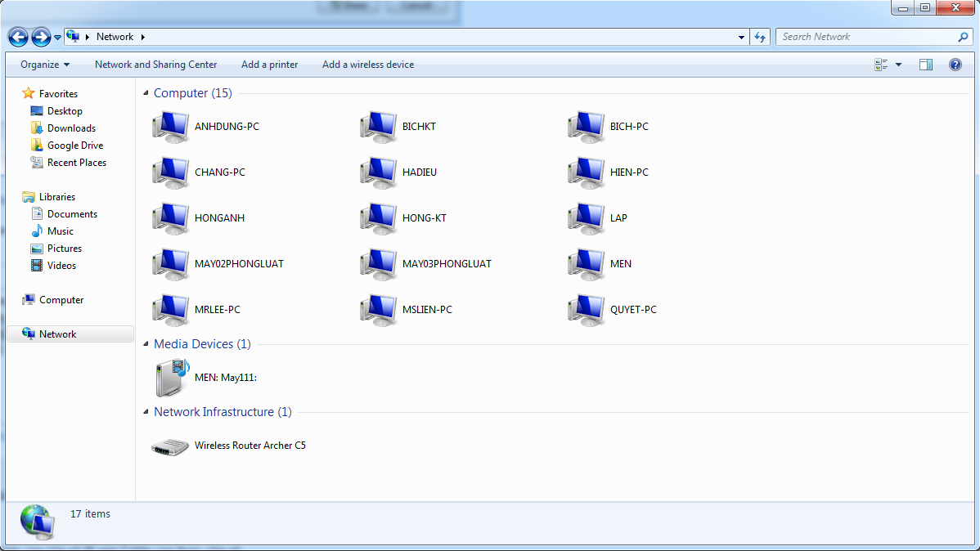Collapse the Network Infrastructure group
The image size is (980, 551).
tap(146, 412)
